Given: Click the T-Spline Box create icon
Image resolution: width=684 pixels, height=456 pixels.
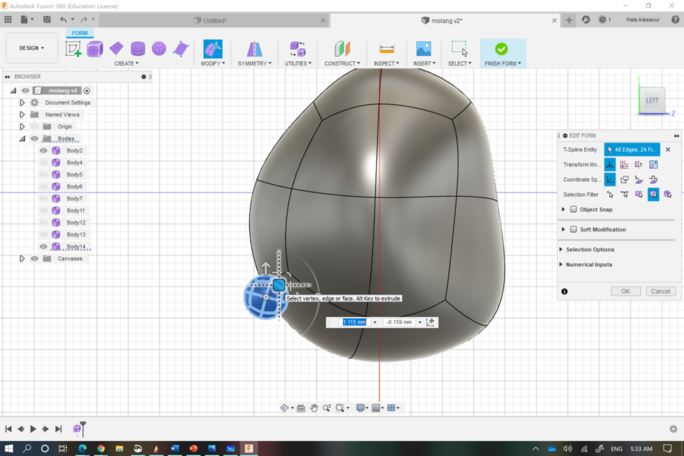Looking at the screenshot, I should 95,48.
